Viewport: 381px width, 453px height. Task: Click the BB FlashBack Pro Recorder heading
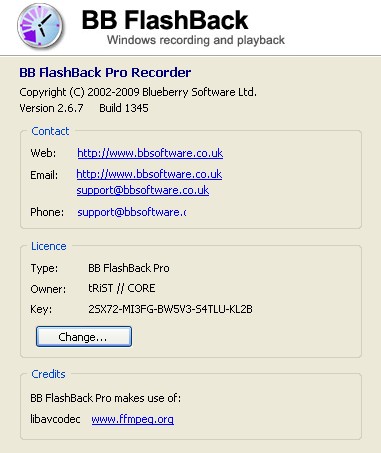105,72
